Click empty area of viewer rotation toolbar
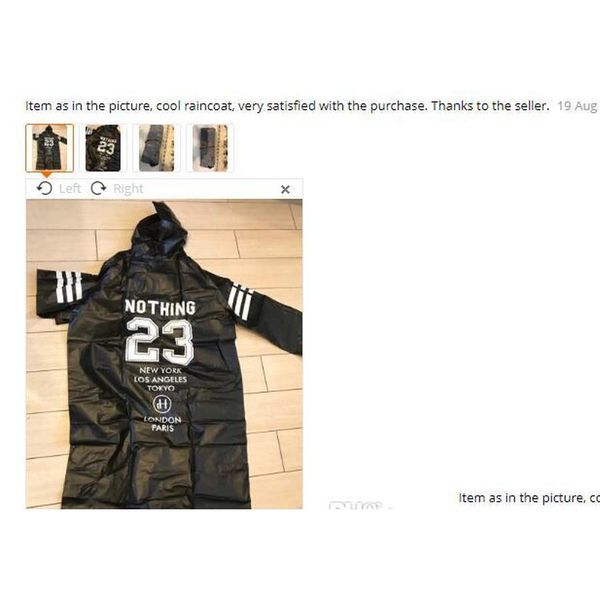The width and height of the screenshot is (600, 600). [x=210, y=189]
